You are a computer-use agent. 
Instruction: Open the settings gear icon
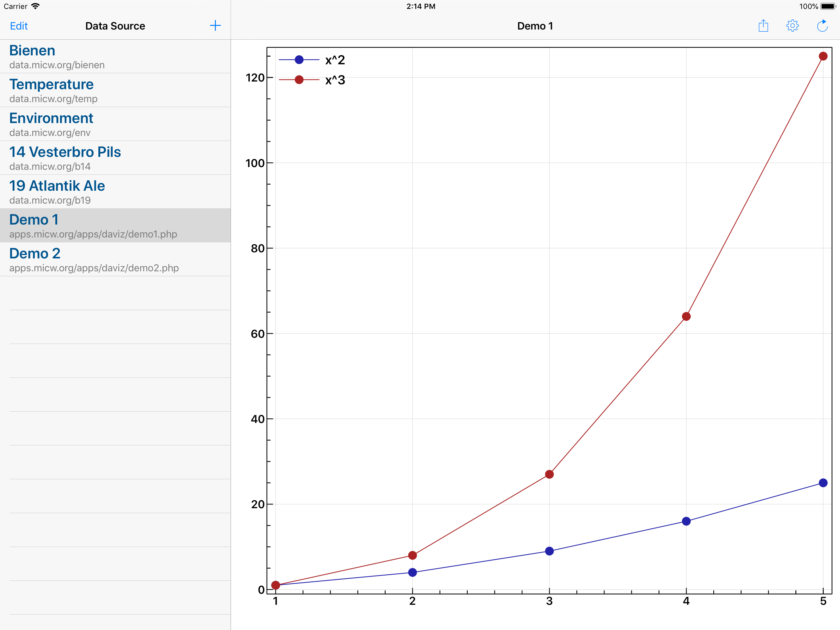click(x=792, y=26)
